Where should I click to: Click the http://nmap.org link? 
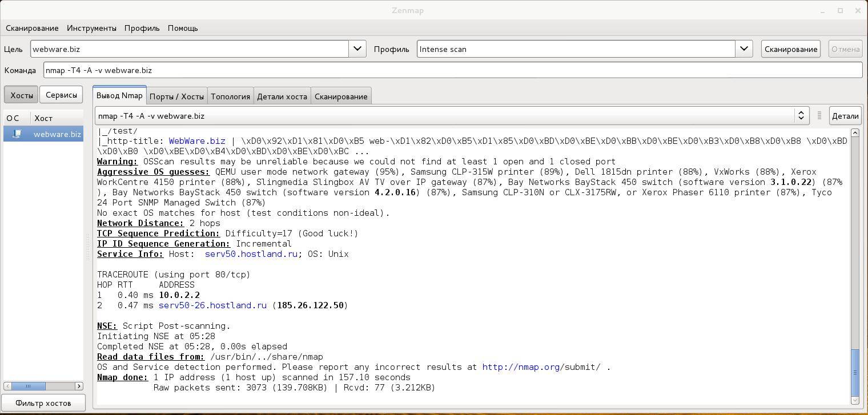(x=521, y=367)
